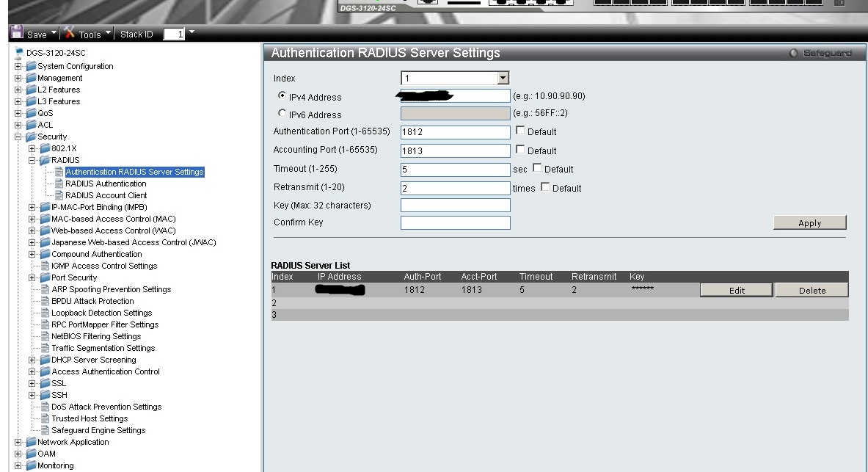Click the Key input field
This screenshot has height=472, width=868.
(x=455, y=206)
